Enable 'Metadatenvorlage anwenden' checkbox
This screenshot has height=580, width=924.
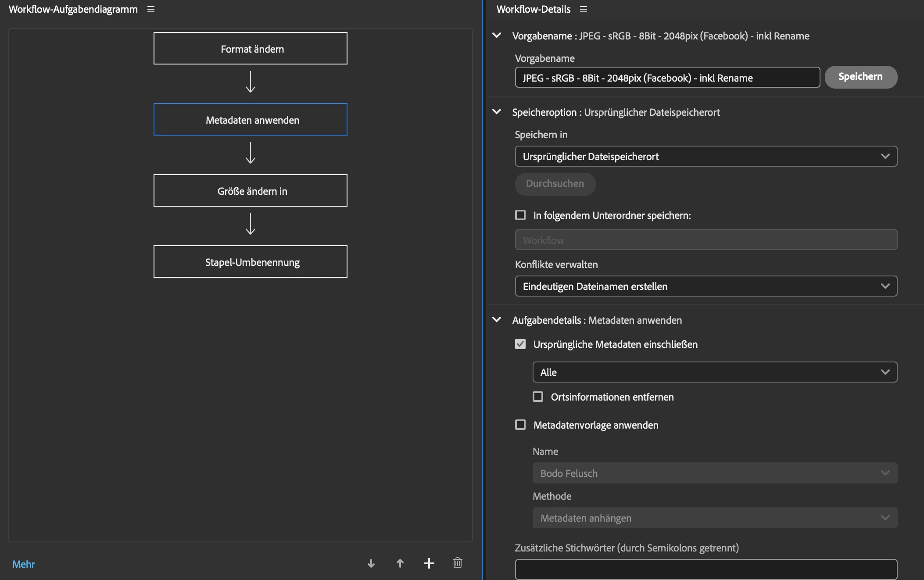click(520, 425)
